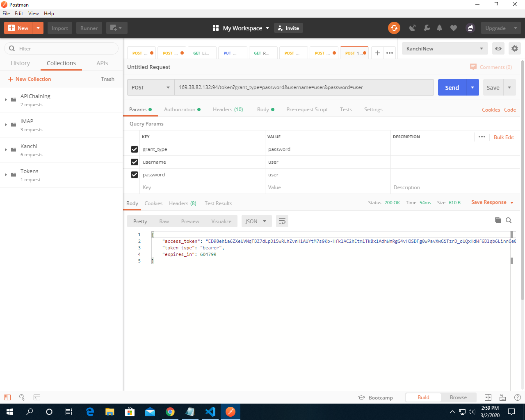Switch to Build mode
The image size is (525, 420).
(423, 397)
